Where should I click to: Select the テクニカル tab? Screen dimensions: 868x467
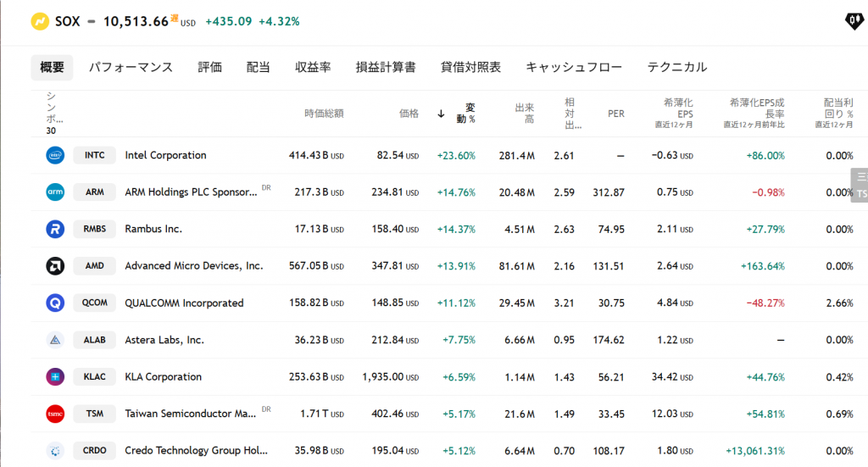coord(676,67)
